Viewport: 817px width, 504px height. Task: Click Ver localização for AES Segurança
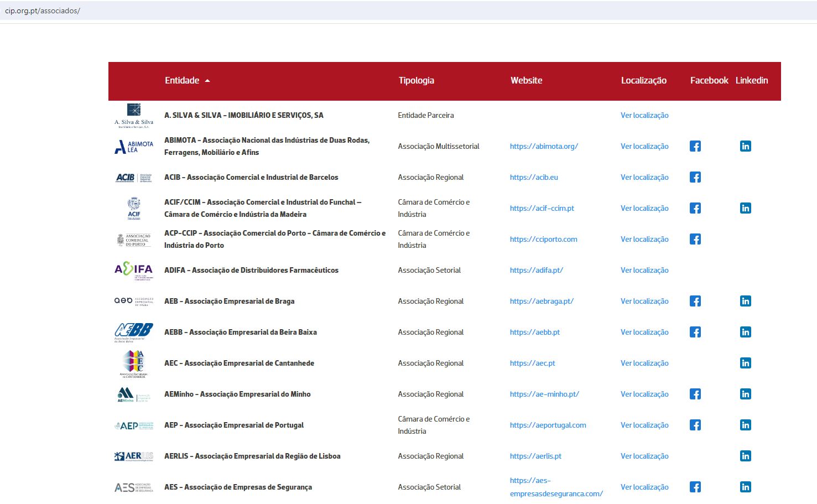tap(644, 487)
